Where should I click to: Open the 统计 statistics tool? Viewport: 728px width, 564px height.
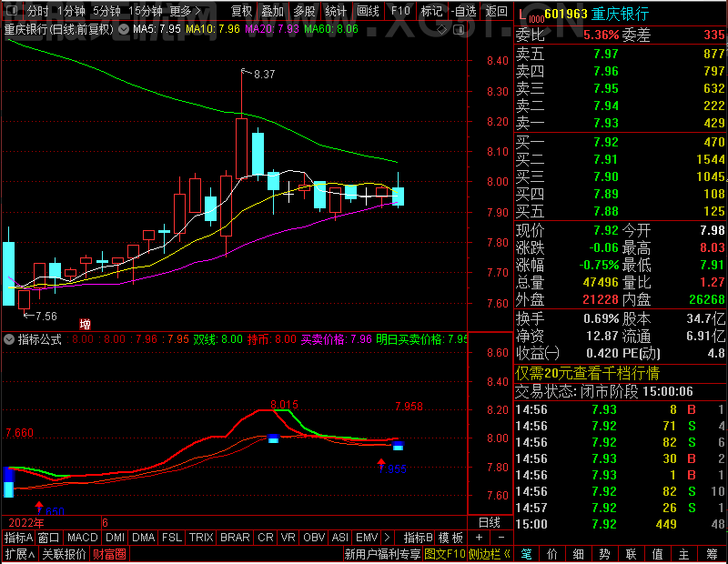click(336, 11)
